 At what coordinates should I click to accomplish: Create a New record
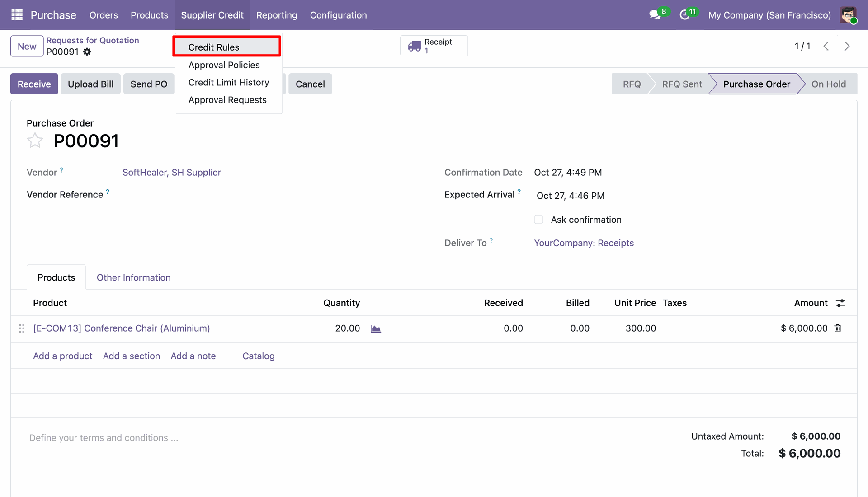pos(27,46)
